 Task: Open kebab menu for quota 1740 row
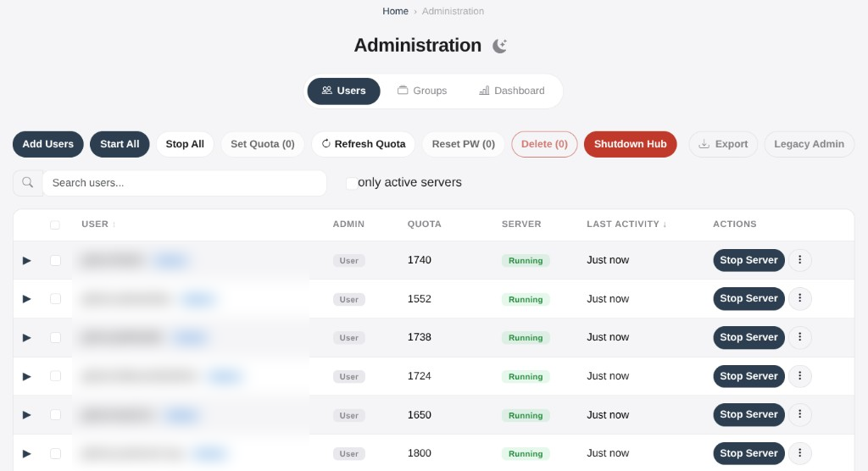click(x=800, y=260)
